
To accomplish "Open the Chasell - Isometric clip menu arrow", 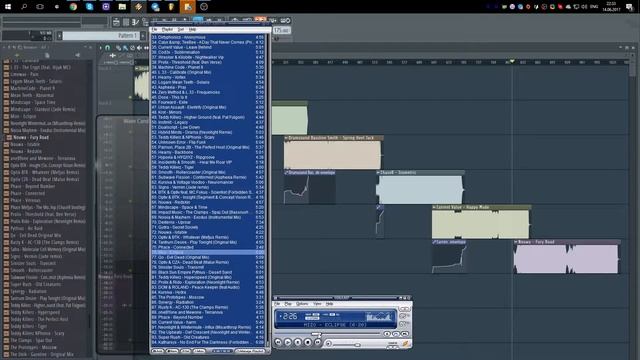I will point(378,173).
